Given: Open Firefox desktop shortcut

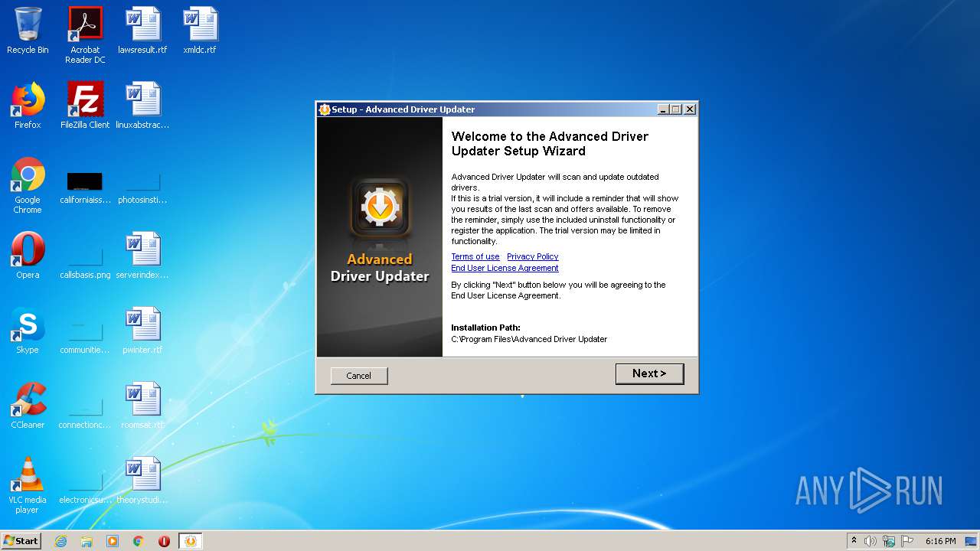Looking at the screenshot, I should click(x=28, y=106).
